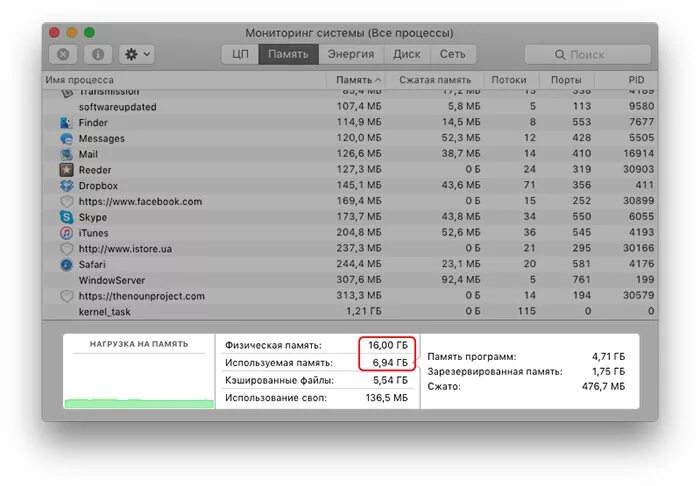
Task: Click Dropbox threads value 71
Action: tap(529, 185)
